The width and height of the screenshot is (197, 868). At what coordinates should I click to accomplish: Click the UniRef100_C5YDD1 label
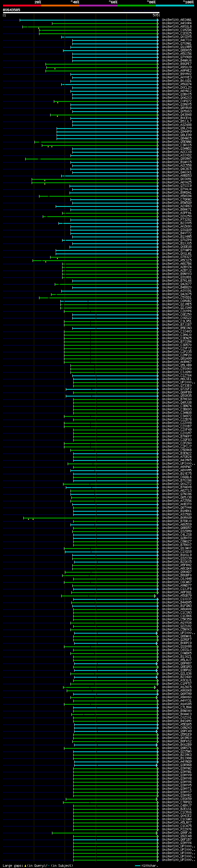tap(177, 297)
